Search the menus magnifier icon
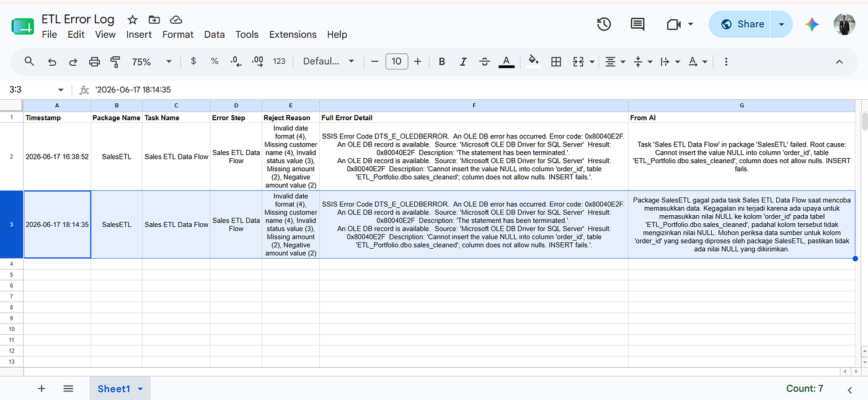 pyautogui.click(x=29, y=61)
